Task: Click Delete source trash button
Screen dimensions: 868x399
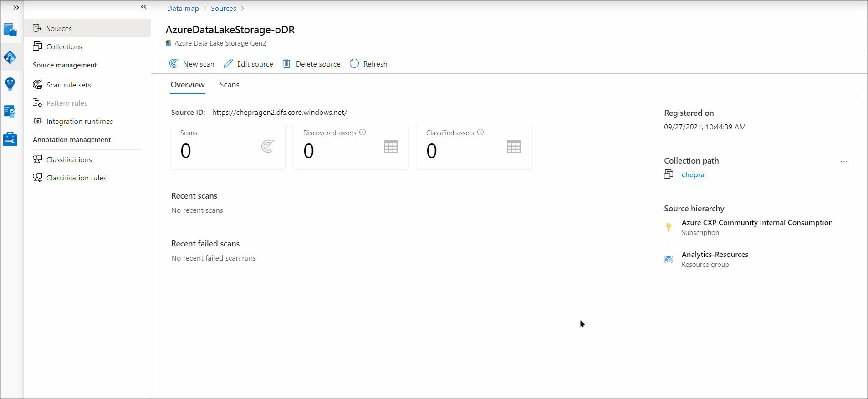Action: (311, 64)
